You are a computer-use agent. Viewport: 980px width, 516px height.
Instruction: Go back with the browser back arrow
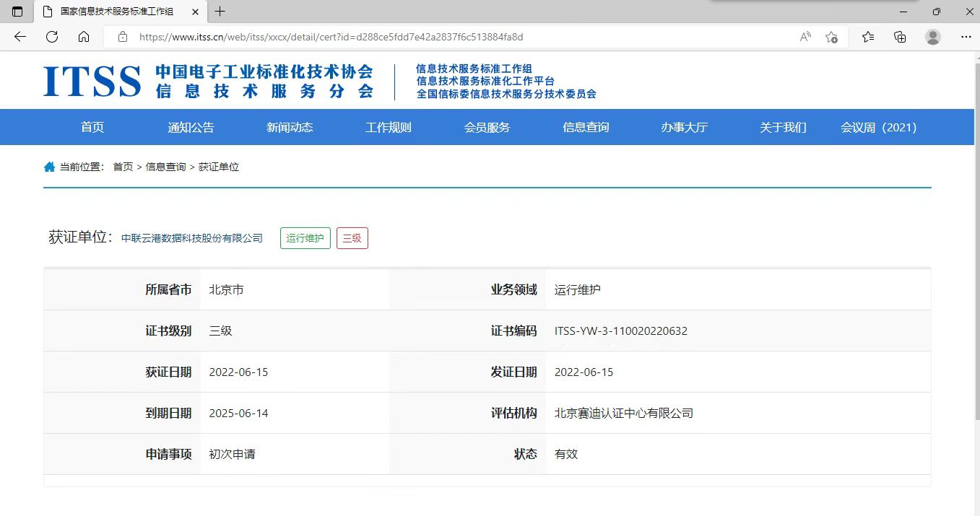click(x=20, y=37)
